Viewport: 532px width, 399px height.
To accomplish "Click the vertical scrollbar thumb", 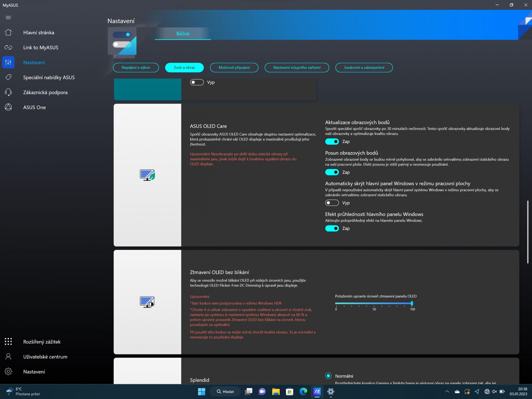I will click(528, 232).
